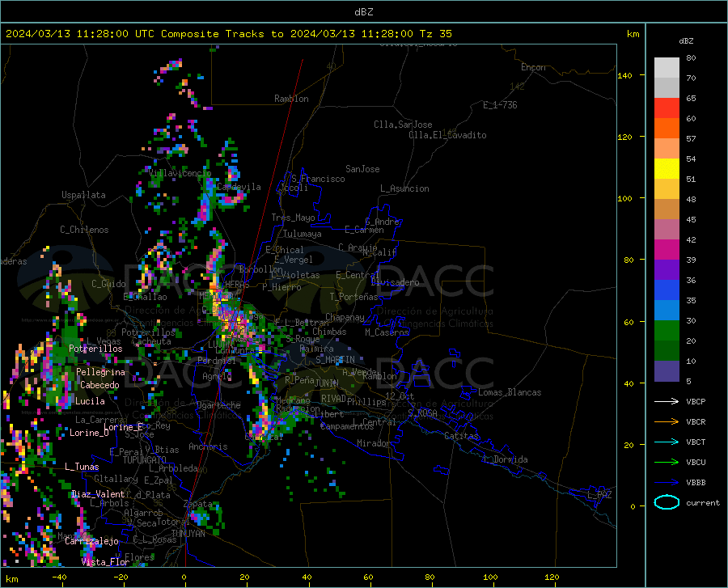Click the Campamentos place label
Image resolution: width=728 pixels, height=588 pixels.
tap(347, 426)
